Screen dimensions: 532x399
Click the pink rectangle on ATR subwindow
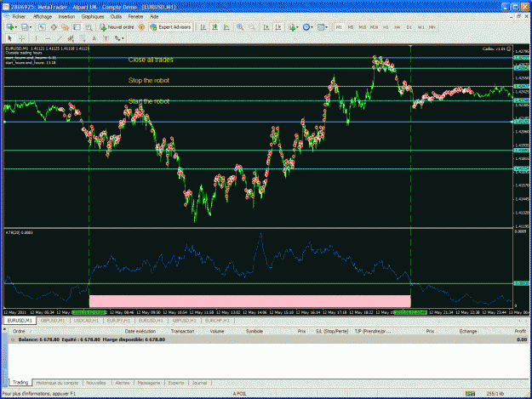(x=249, y=301)
